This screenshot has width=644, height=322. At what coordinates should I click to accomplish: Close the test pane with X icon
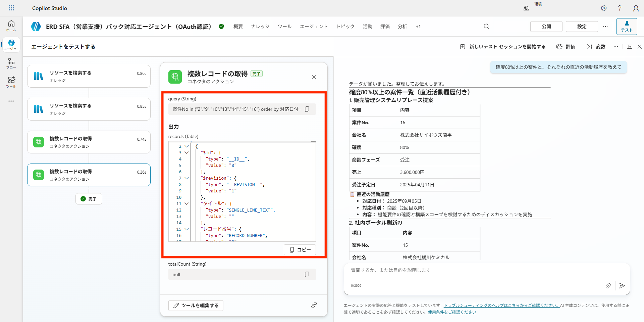pos(640,47)
